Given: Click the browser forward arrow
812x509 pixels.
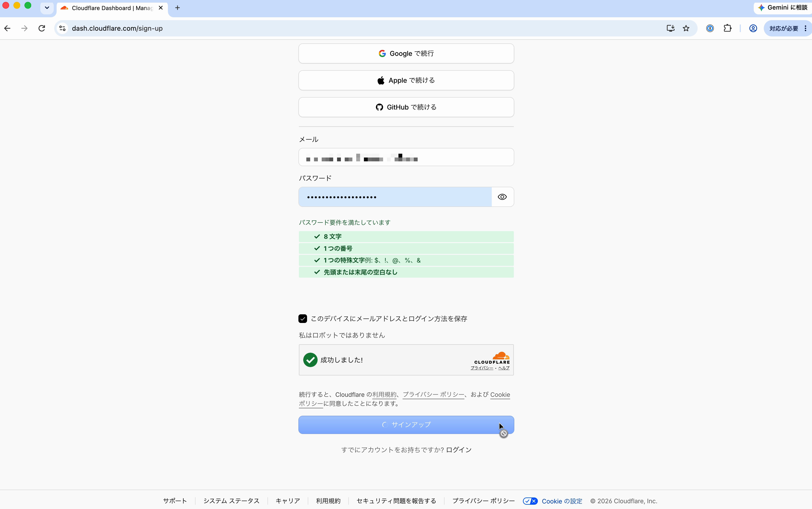Looking at the screenshot, I should point(24,28).
